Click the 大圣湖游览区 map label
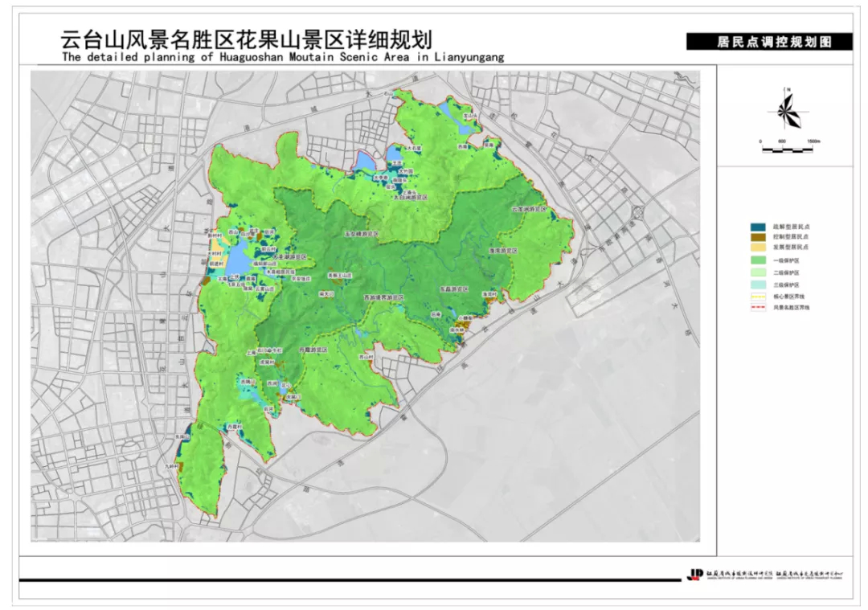This screenshot has height=610, width=868. pyautogui.click(x=290, y=258)
